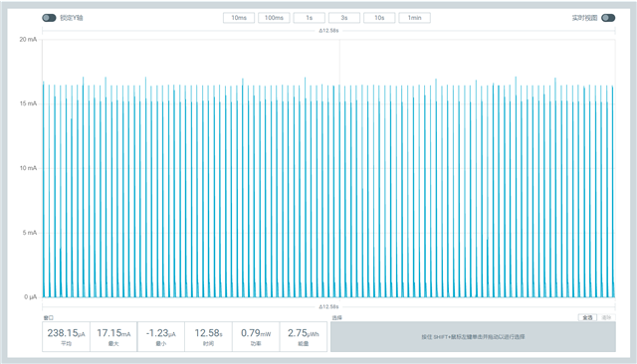Viewport: 637px width, 364px height.
Task: Click the clear button beside select-all
Action: (606, 317)
